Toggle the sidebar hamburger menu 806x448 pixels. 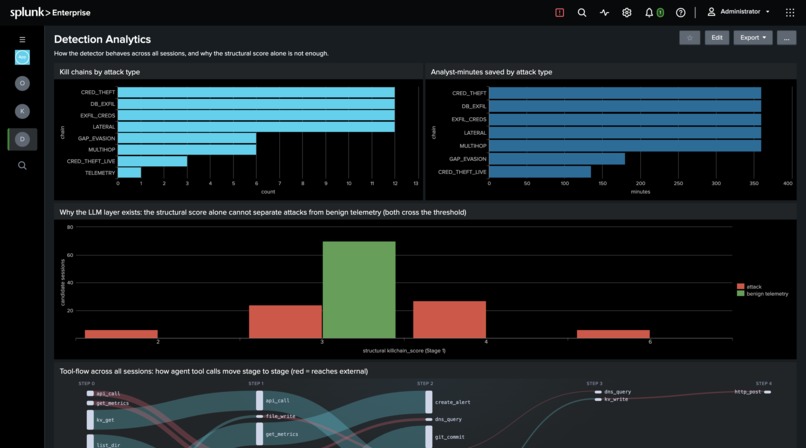point(22,39)
